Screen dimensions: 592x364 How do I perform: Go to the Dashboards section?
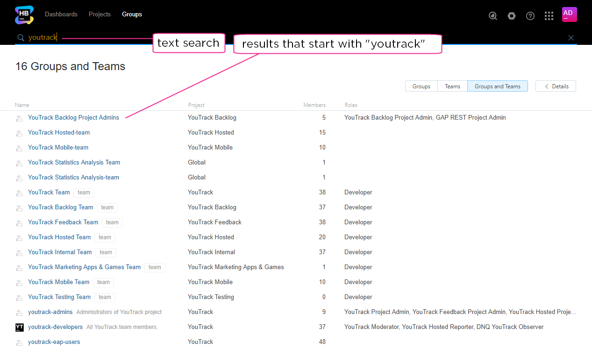pyautogui.click(x=61, y=14)
